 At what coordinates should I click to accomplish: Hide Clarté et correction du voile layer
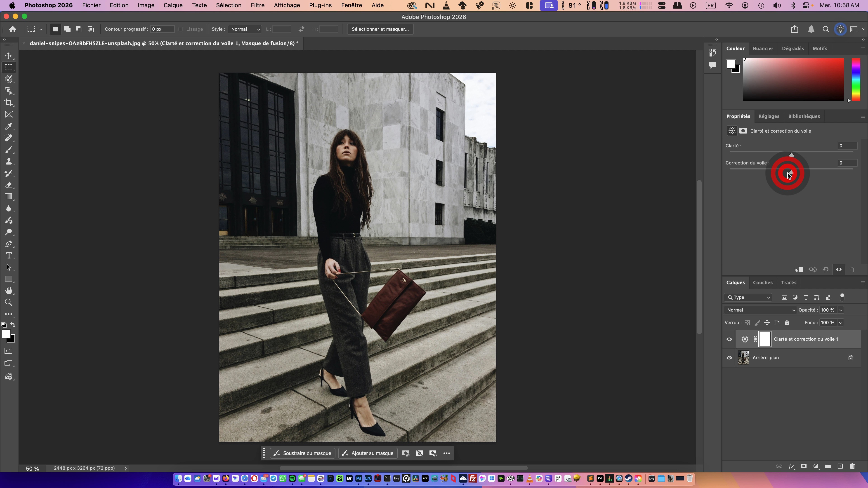pyautogui.click(x=729, y=339)
